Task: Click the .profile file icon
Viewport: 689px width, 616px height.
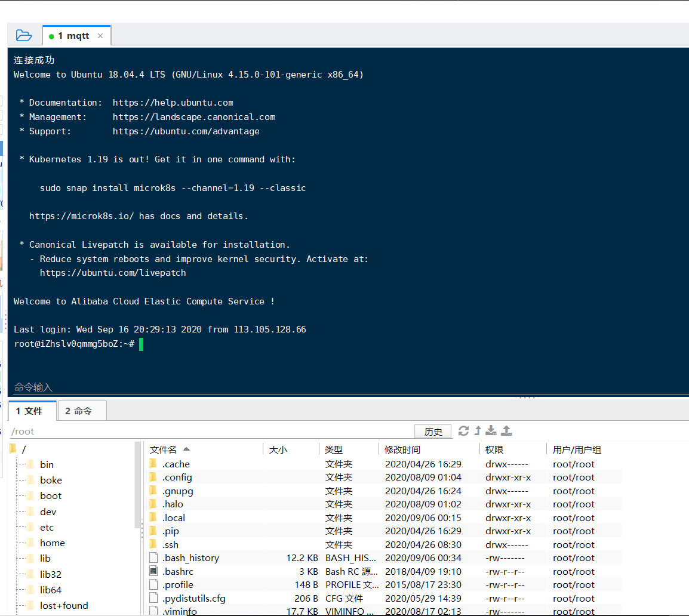Action: point(153,584)
